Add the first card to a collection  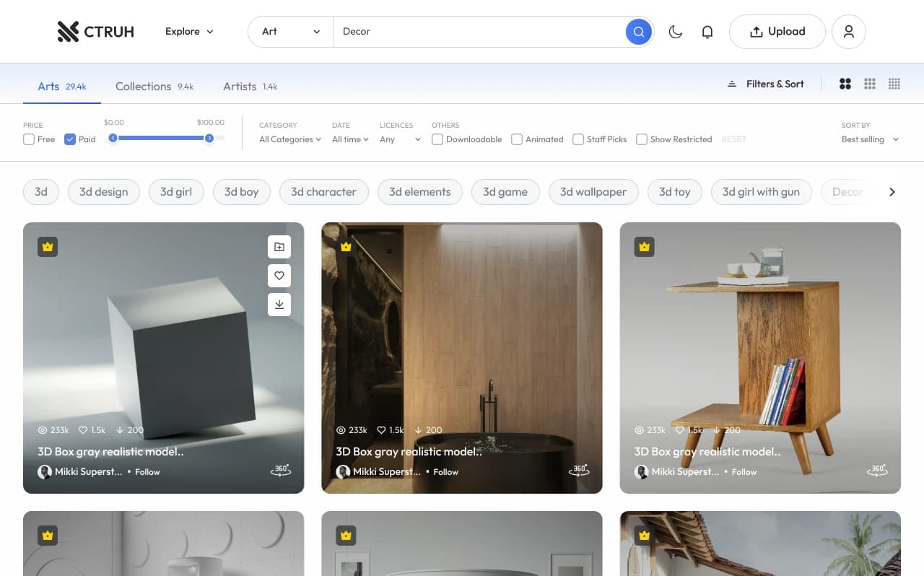(279, 247)
